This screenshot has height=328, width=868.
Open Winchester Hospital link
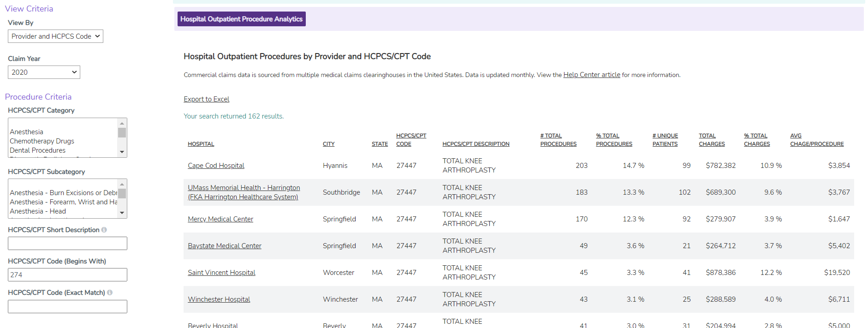[x=219, y=299]
